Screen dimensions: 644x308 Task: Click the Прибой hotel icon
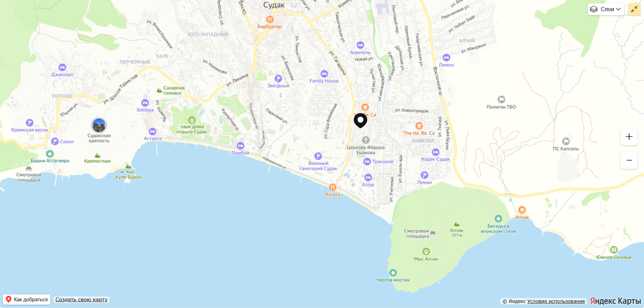(x=240, y=146)
